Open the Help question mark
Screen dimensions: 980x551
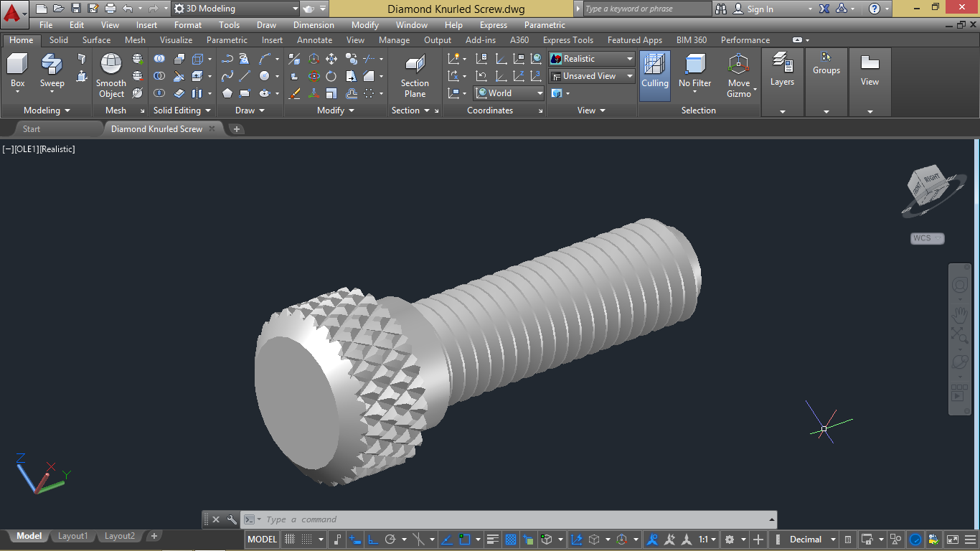point(874,9)
